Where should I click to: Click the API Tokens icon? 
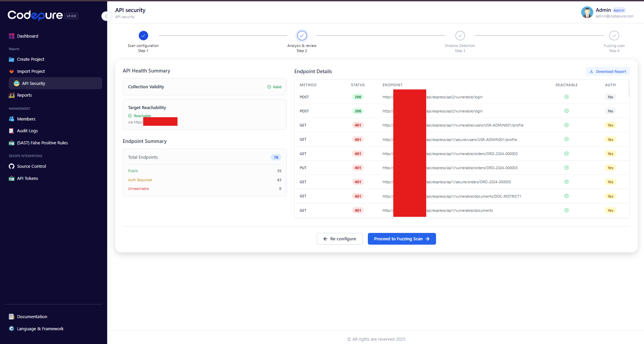(x=11, y=179)
